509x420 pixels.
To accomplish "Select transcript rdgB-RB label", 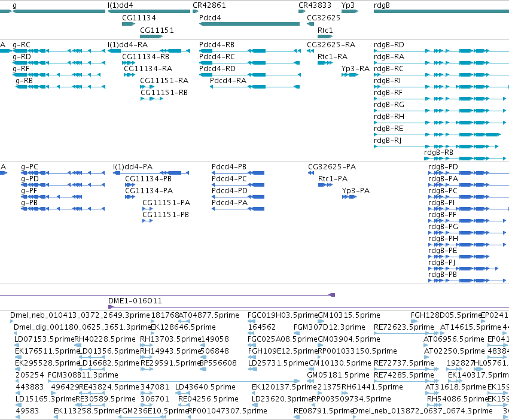I will click(x=438, y=153).
